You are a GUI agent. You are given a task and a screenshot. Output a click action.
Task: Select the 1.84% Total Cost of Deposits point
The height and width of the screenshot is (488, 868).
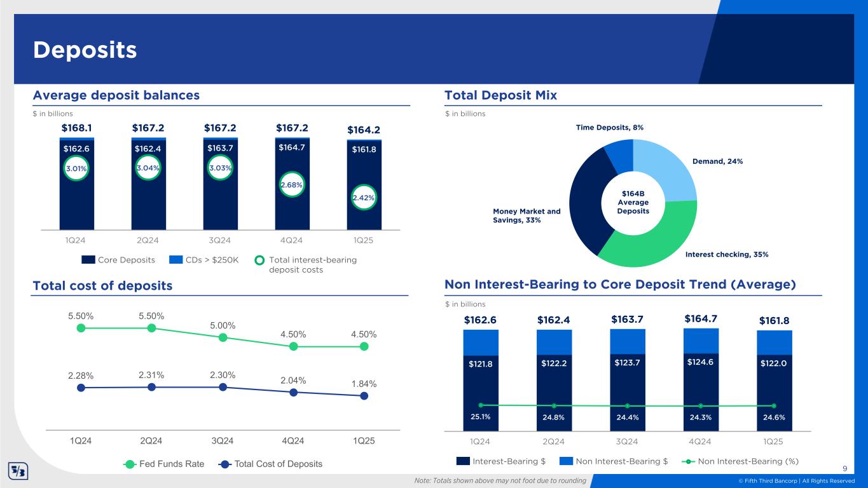tap(364, 395)
